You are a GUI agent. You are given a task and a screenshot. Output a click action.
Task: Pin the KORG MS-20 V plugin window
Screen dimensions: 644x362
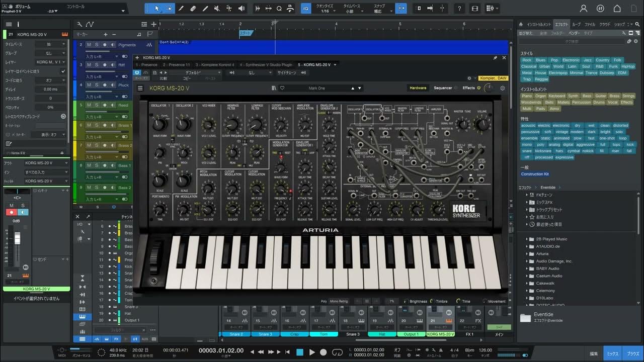click(x=495, y=58)
